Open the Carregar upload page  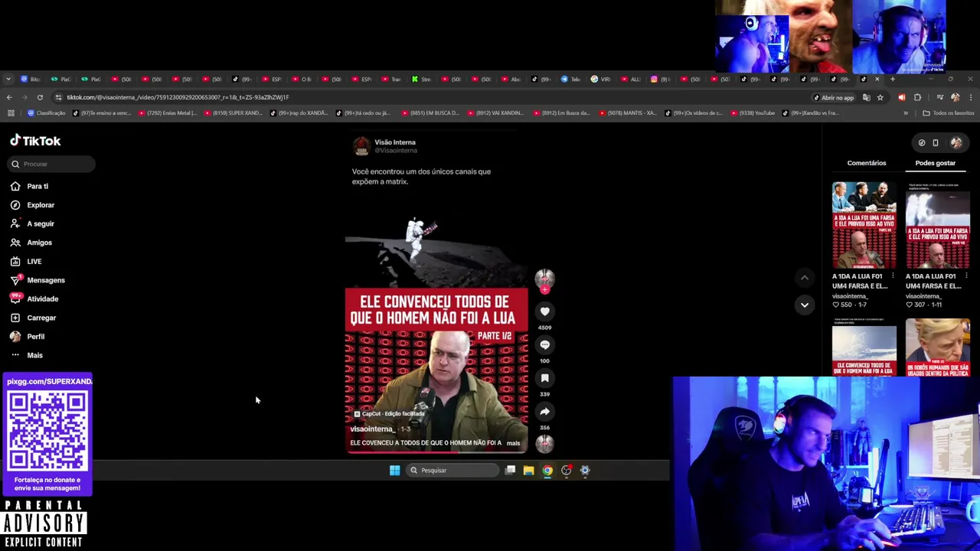click(33, 318)
